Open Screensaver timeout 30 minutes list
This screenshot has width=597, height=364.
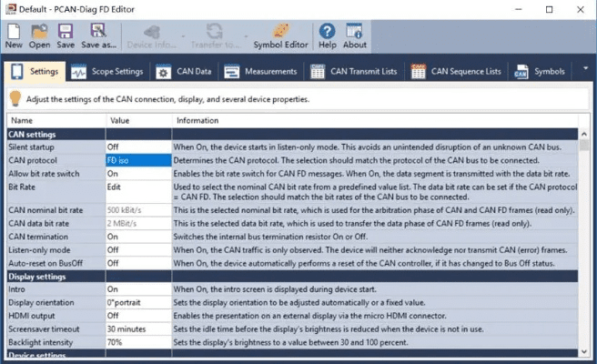[x=137, y=328]
